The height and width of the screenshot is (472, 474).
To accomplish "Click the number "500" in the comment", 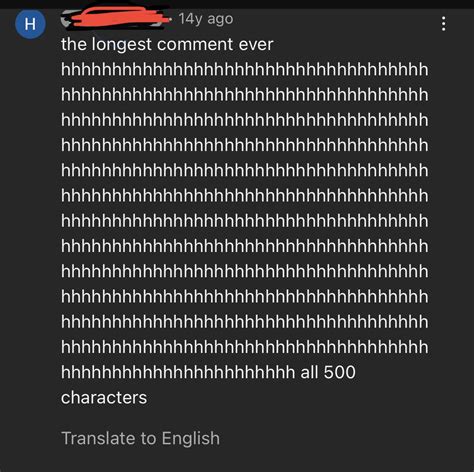I will coord(340,372).
